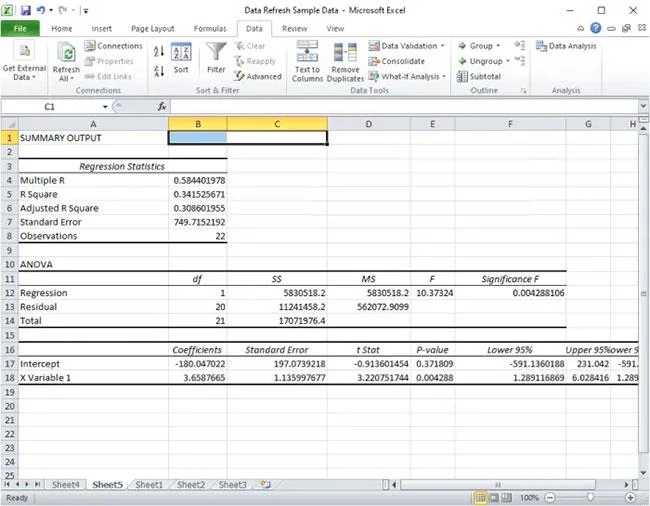Go to first sheet navigation arrow
Viewport: 650px width, 506px height.
[7, 484]
